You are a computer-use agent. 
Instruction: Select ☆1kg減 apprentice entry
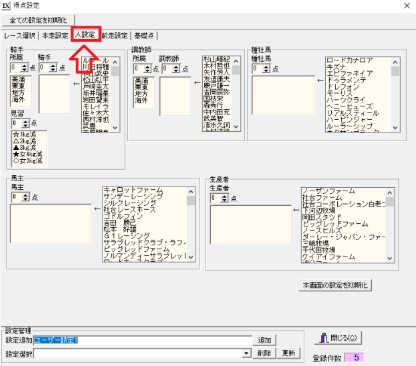(x=24, y=134)
